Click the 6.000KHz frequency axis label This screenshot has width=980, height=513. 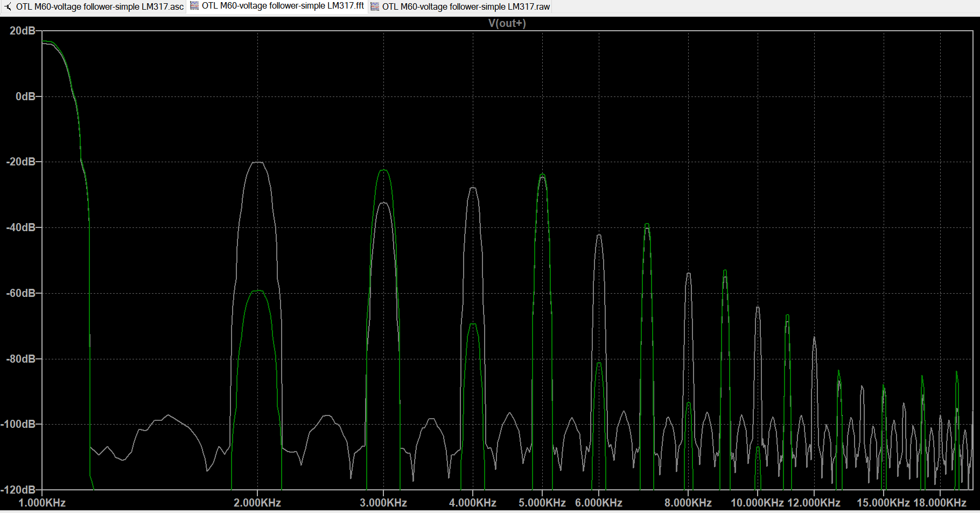[599, 503]
